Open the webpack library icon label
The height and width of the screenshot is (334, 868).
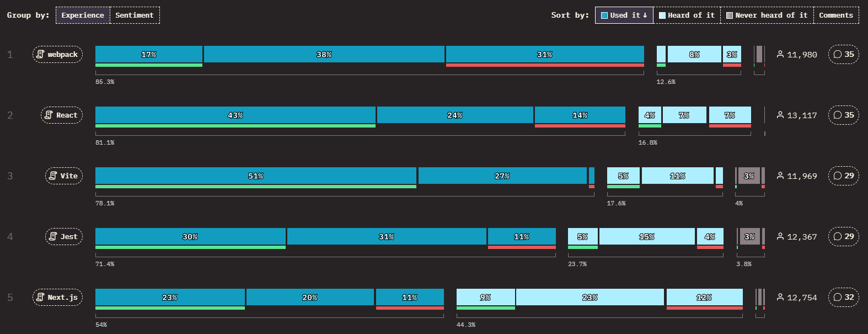57,54
